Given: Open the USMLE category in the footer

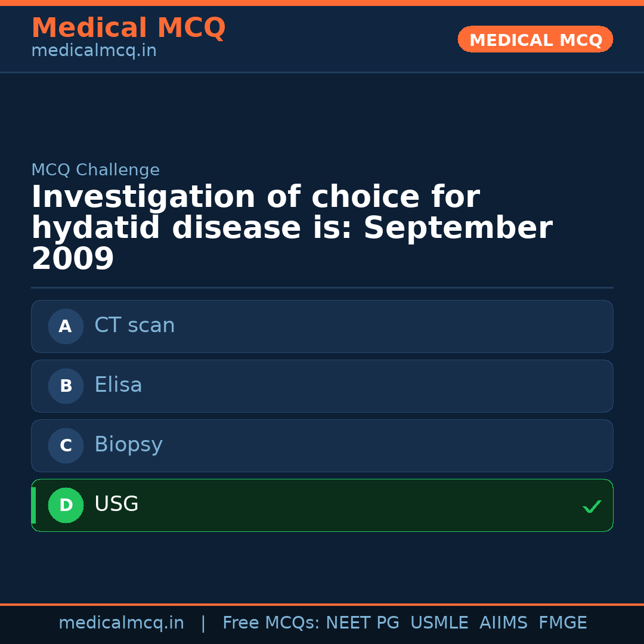Looking at the screenshot, I should point(439,623).
